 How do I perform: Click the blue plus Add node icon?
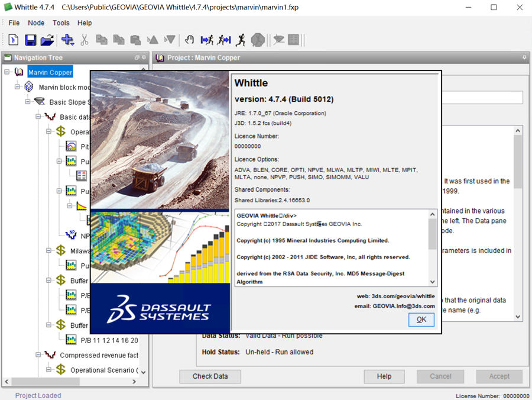(x=67, y=40)
